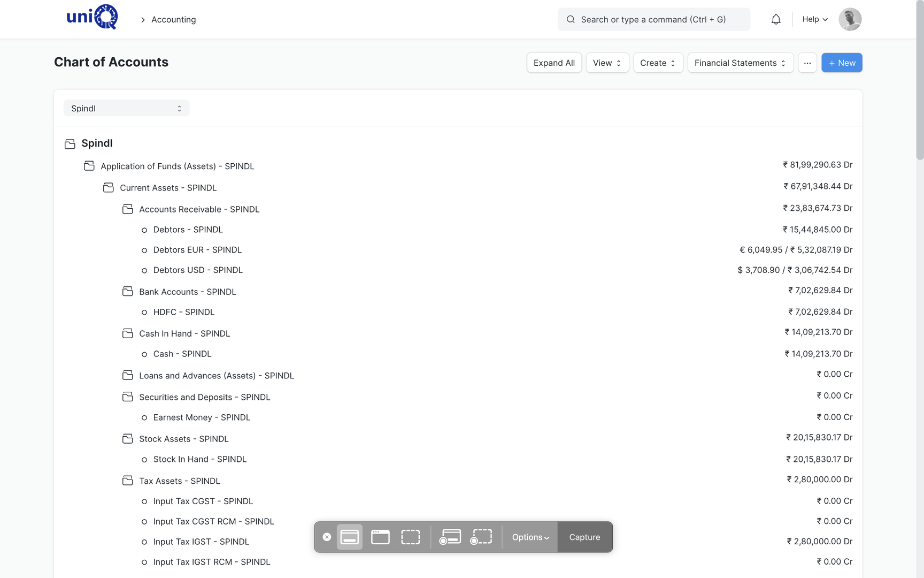The width and height of the screenshot is (924, 578).
Task: Collapse Bank Accounts folder icon
Action: [x=128, y=291]
